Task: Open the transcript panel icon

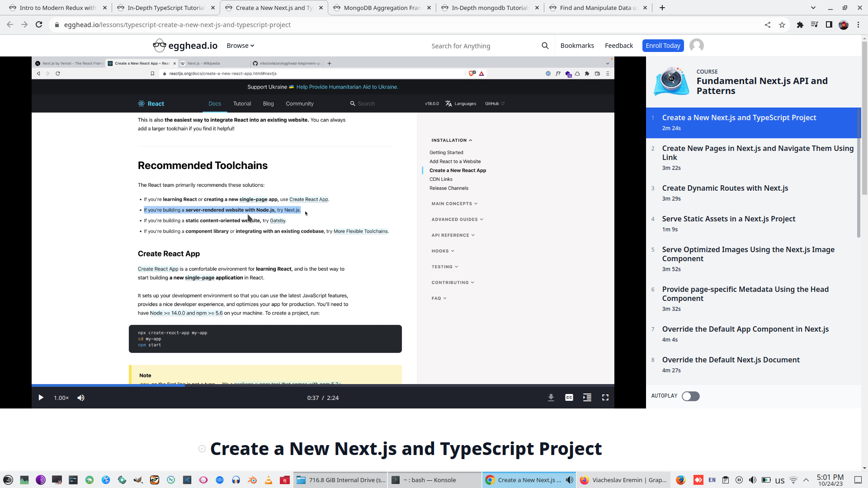Action: tap(587, 398)
